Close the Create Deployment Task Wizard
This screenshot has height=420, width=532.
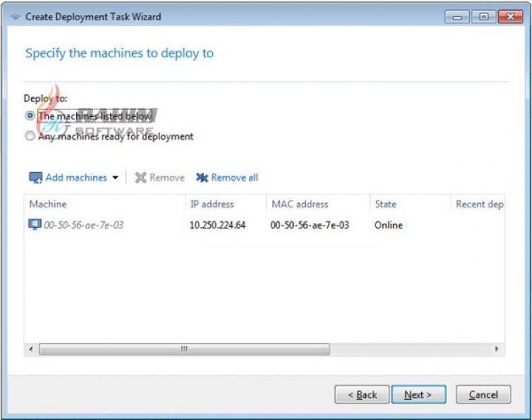click(x=510, y=17)
